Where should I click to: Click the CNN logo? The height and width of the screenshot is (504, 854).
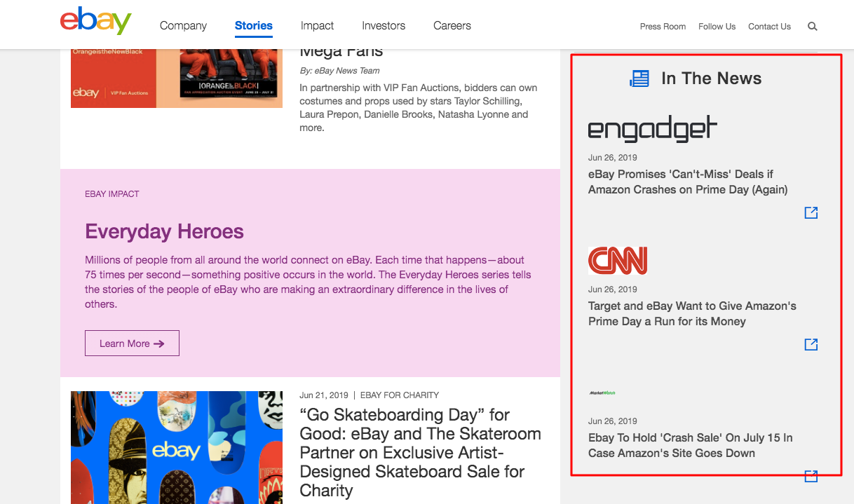(x=618, y=260)
